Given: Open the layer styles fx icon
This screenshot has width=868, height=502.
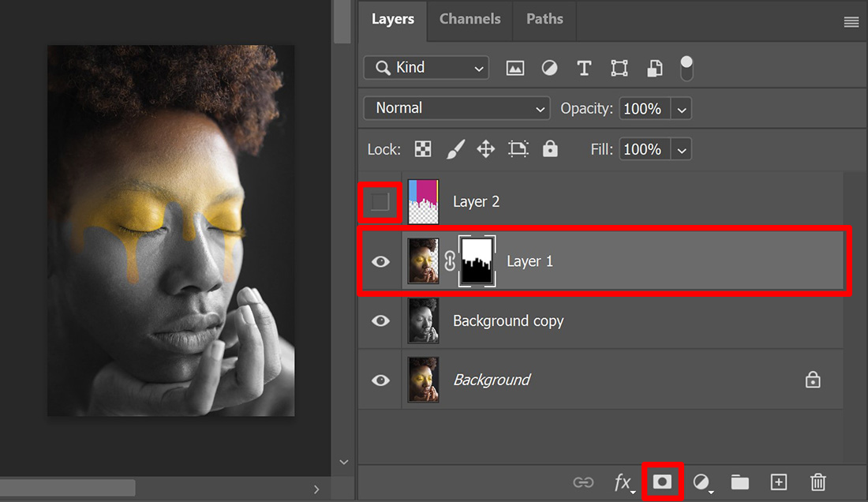Looking at the screenshot, I should tap(623, 481).
